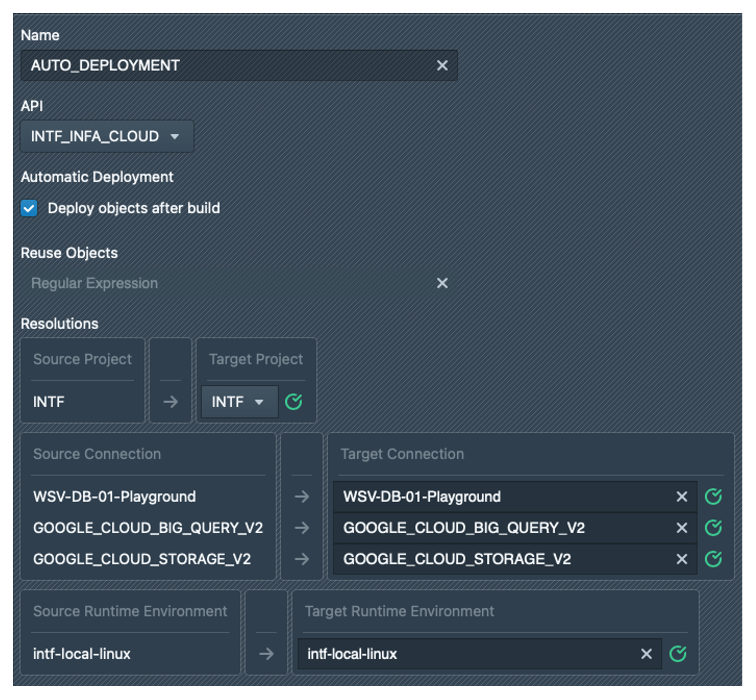Clear the GOOGLE_CLOUD_STORAGE_V2 target connection

(682, 559)
